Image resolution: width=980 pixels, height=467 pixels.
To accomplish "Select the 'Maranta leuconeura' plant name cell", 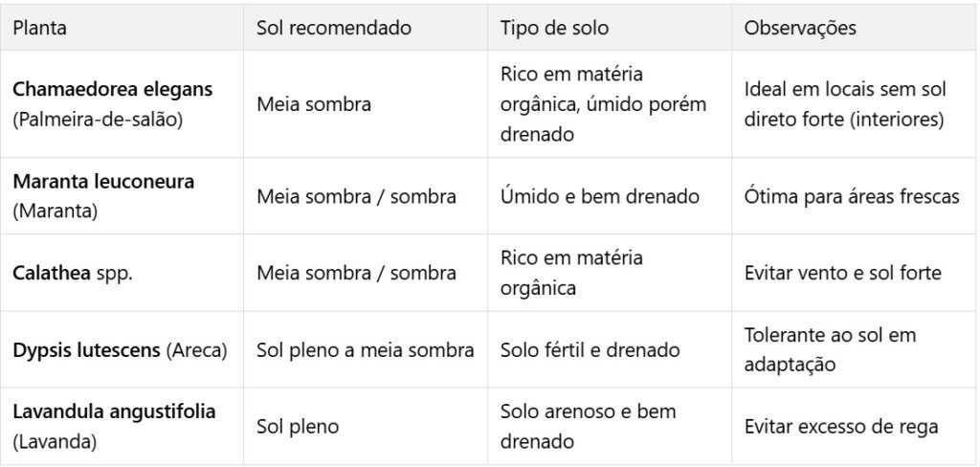I will pos(103,195).
